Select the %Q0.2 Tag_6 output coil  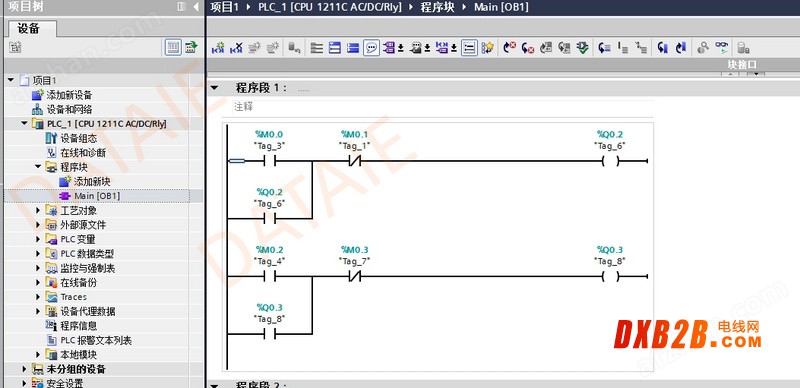pyautogui.click(x=610, y=161)
